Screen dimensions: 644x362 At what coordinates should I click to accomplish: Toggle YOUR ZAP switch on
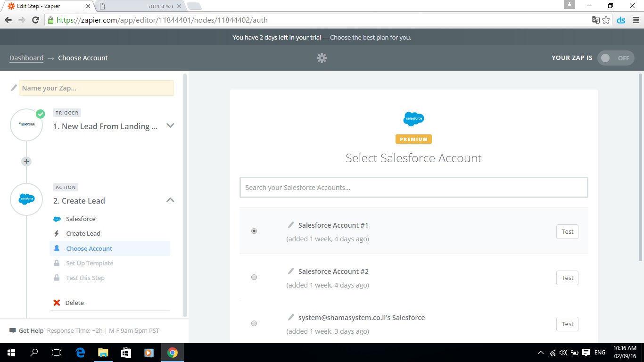click(616, 58)
